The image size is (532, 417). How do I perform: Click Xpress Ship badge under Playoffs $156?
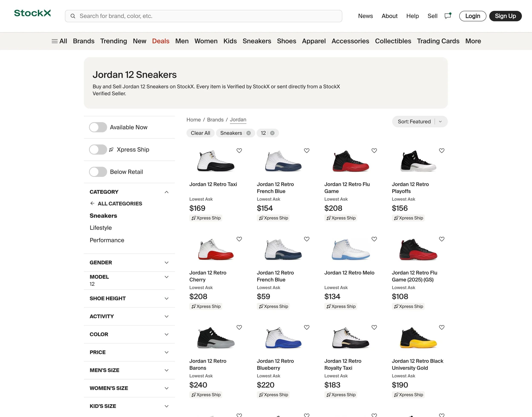[x=408, y=218]
